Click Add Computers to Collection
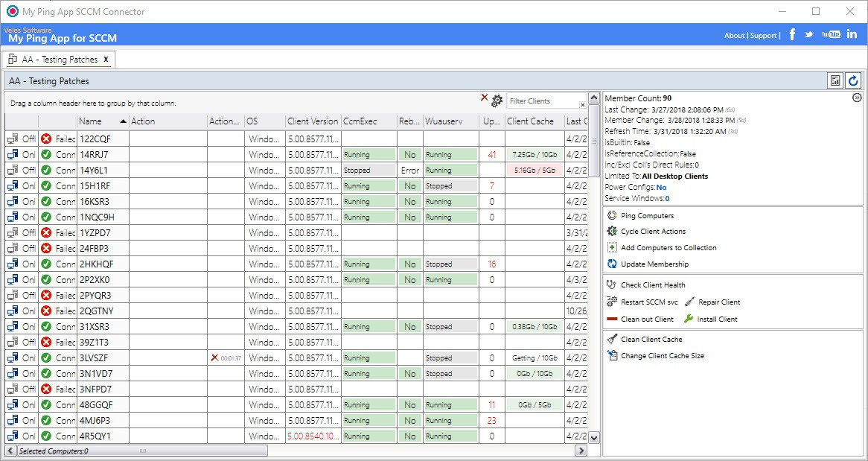The width and height of the screenshot is (868, 461). click(x=662, y=248)
